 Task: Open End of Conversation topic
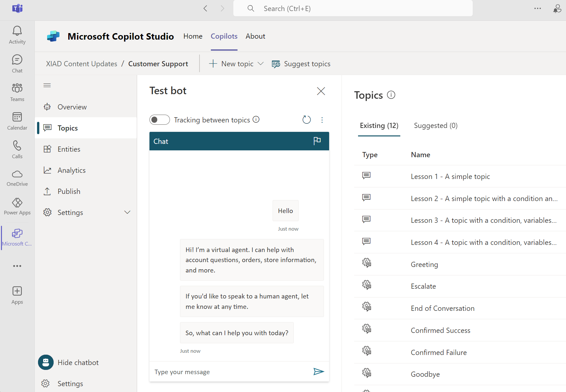[443, 308]
